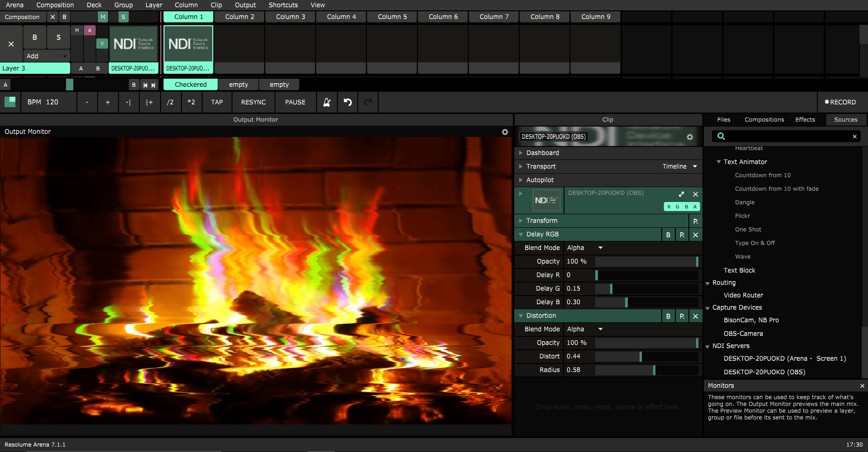Switch to the Effects tab

pos(805,119)
